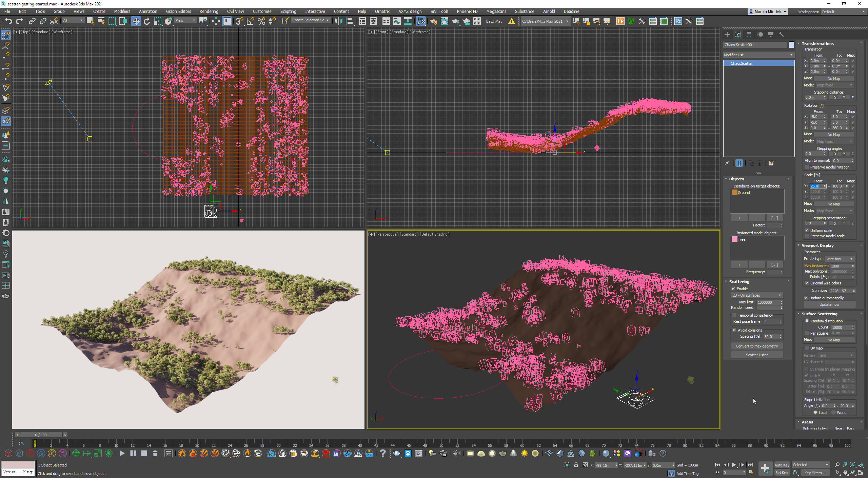Open the Workspaces Default dropdown
The height and width of the screenshot is (478, 868).
(x=843, y=12)
